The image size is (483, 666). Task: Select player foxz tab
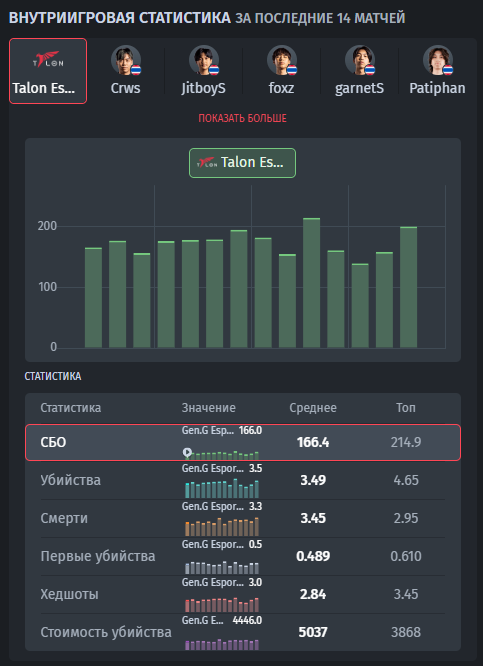point(282,71)
